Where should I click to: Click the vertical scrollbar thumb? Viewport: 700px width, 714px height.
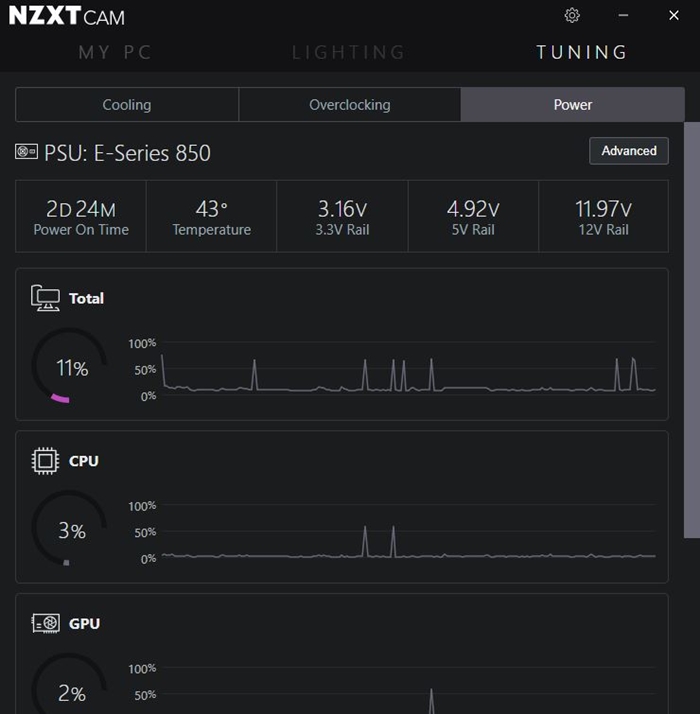click(692, 330)
